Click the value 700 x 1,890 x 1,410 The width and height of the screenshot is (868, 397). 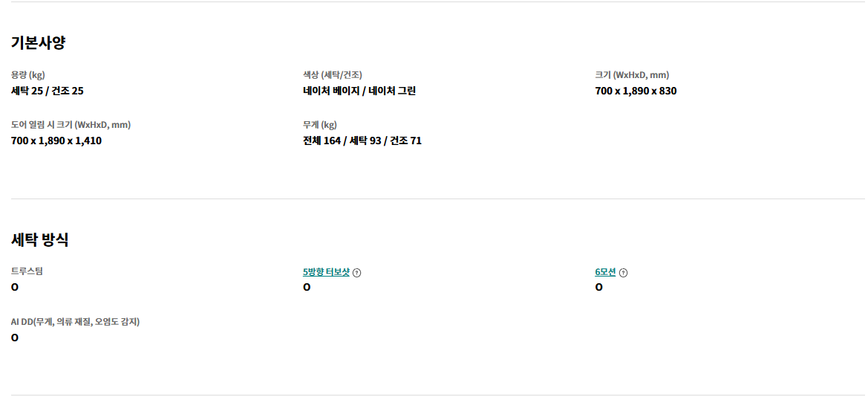(x=56, y=141)
